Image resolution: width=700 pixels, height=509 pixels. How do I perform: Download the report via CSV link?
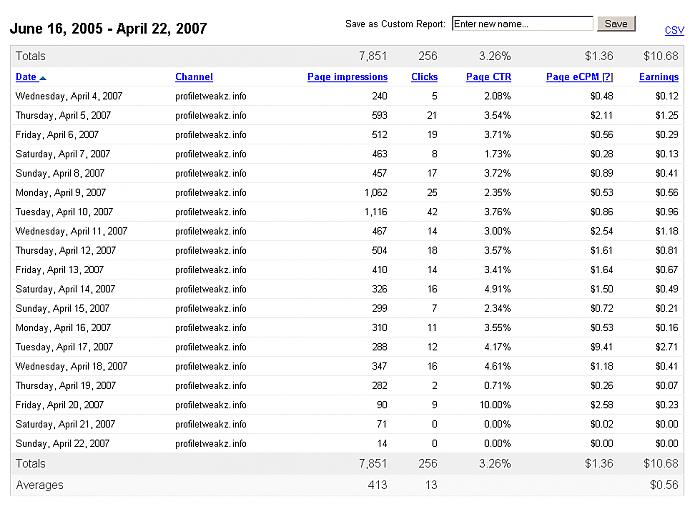(x=674, y=30)
